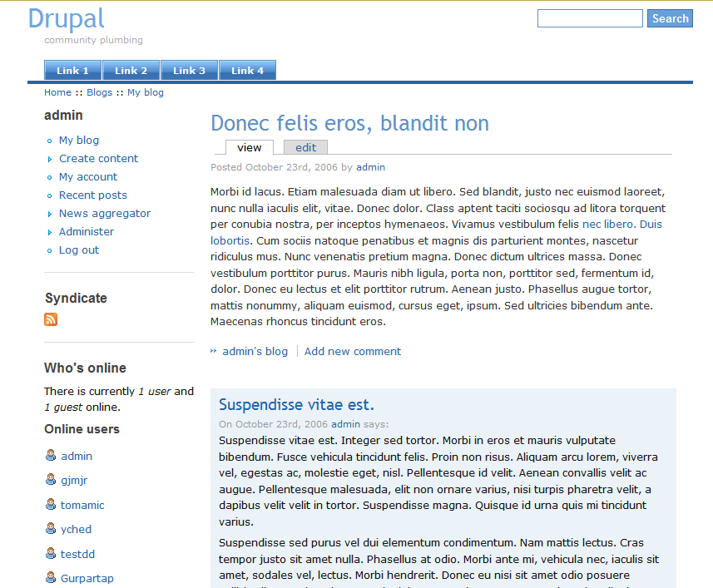The image size is (713, 588).
Task: Click the user icon beside tomamic
Action: click(x=51, y=504)
